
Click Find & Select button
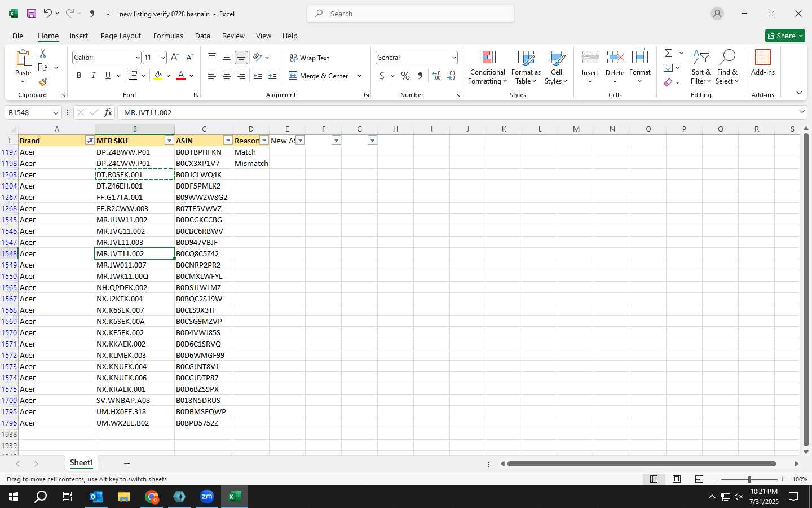[x=727, y=67]
